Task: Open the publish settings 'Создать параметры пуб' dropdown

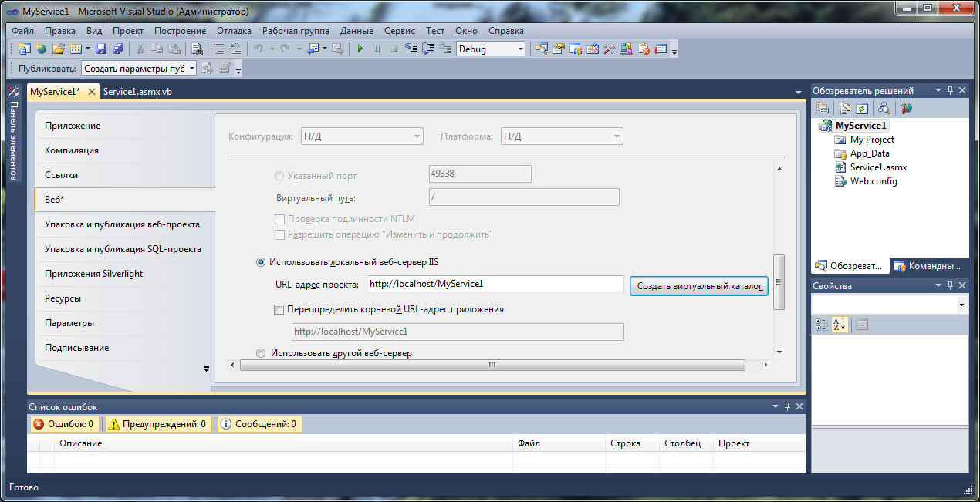Action: pos(191,68)
